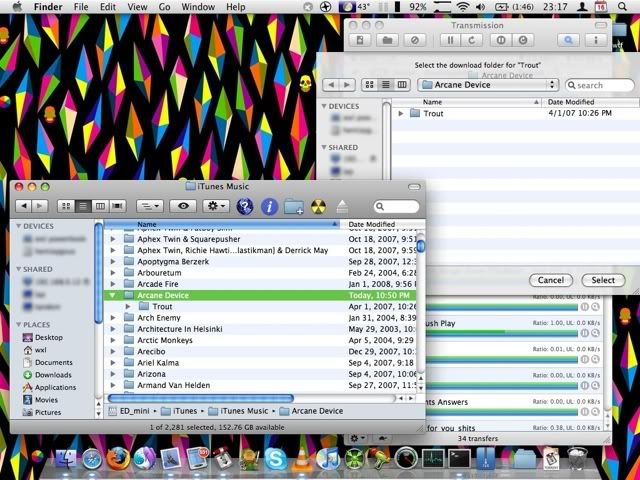Image resolution: width=640 pixels, height=480 pixels.
Task: Open Terminal from the Dock
Action: click(459, 459)
